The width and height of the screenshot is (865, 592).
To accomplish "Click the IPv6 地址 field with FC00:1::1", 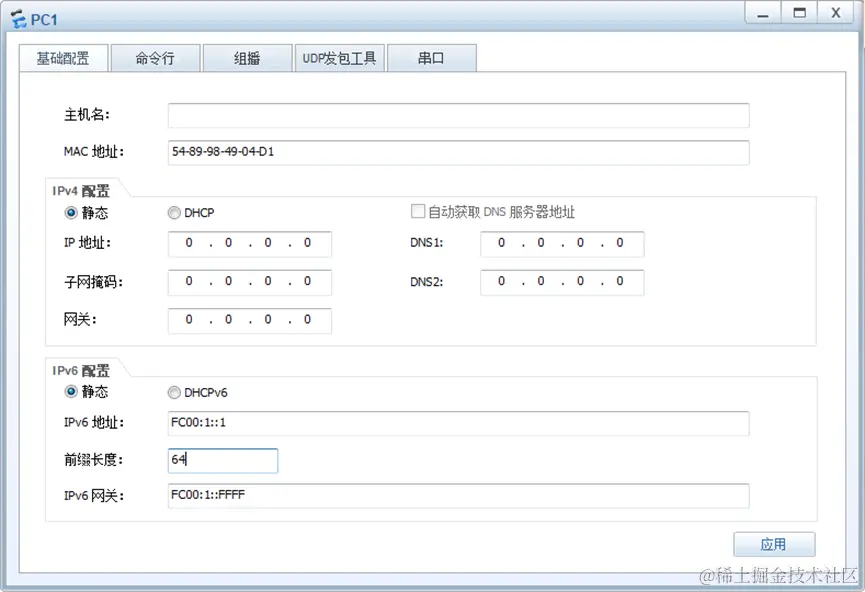I will [458, 423].
